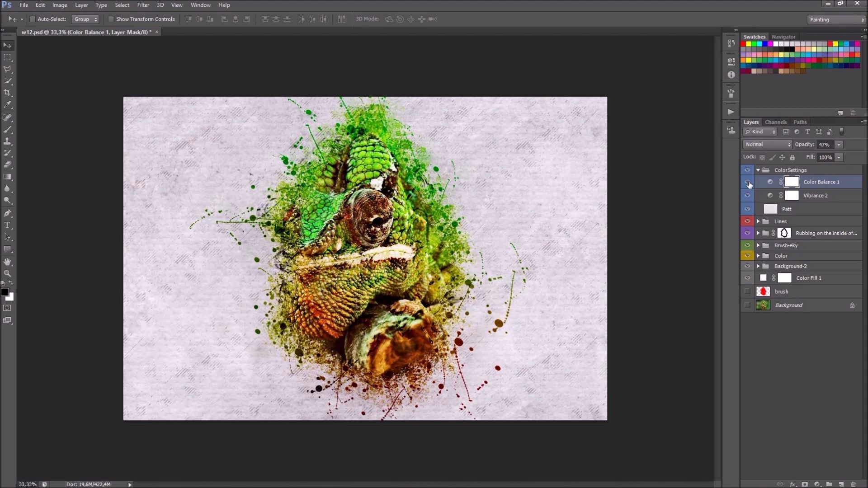Expand the Lines layer group
This screenshot has height=488, width=868.
point(758,221)
